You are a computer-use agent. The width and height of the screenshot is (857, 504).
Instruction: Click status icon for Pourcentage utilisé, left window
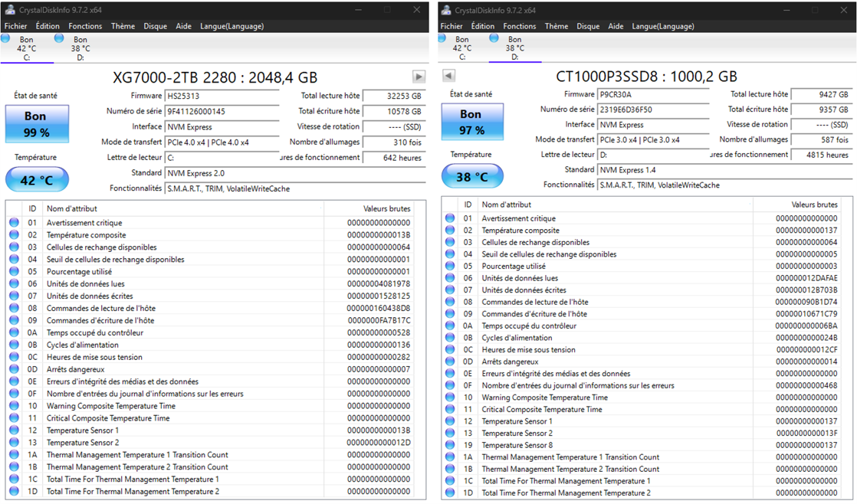point(15,271)
